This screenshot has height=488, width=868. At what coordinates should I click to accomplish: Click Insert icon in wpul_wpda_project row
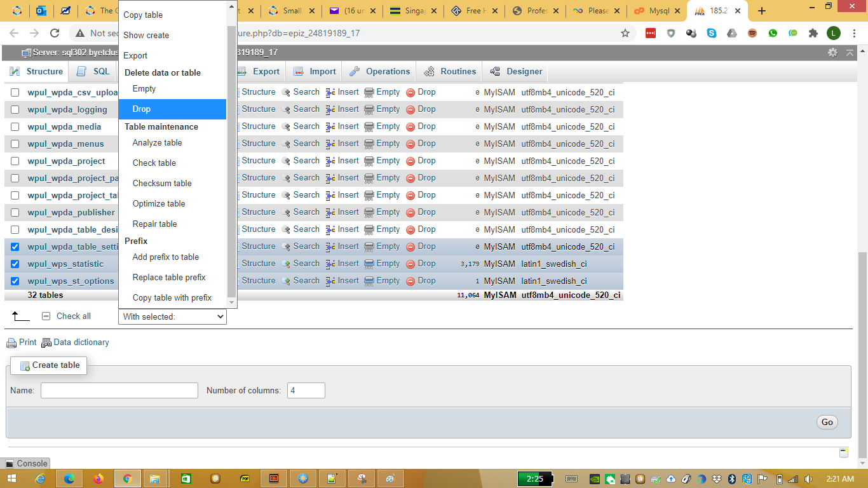point(330,161)
